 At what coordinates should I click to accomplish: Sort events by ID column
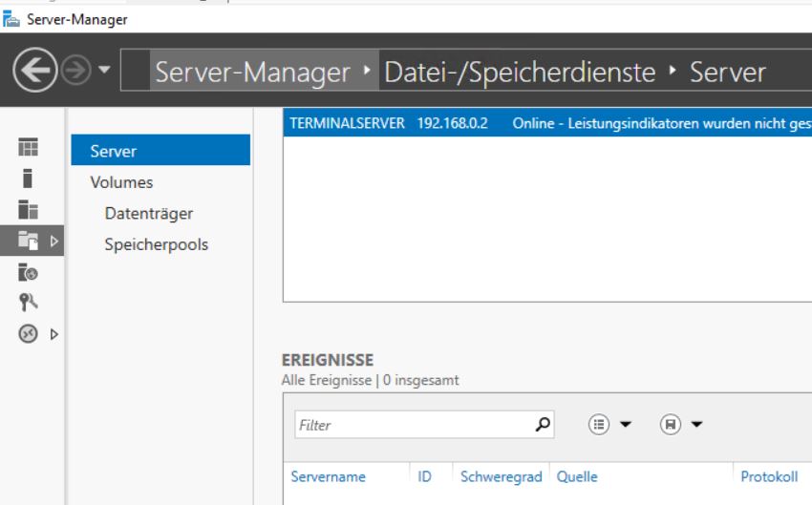(424, 476)
